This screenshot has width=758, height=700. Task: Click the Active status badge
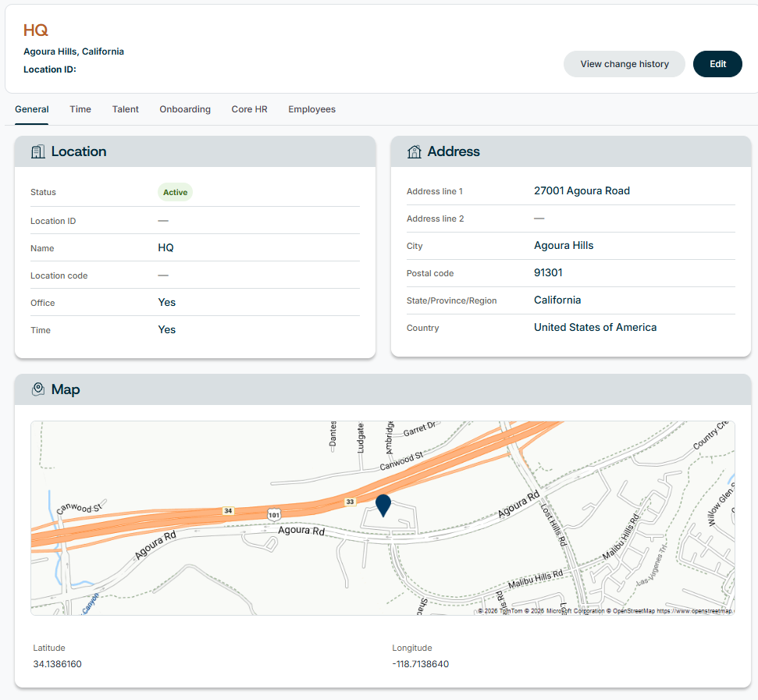pyautogui.click(x=175, y=192)
